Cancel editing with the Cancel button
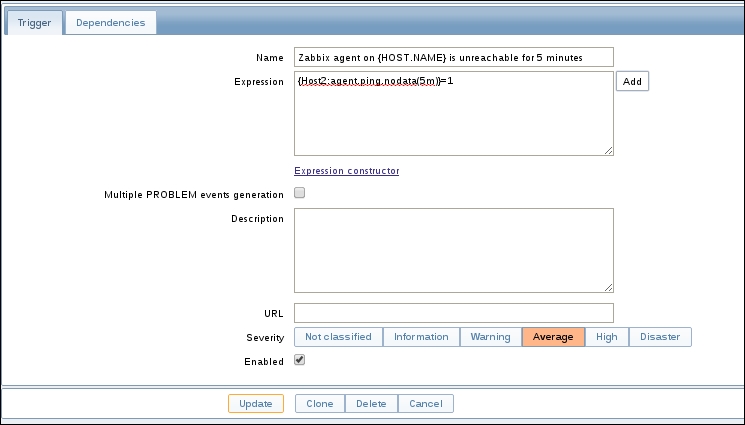This screenshot has height=425, width=745. tap(426, 404)
